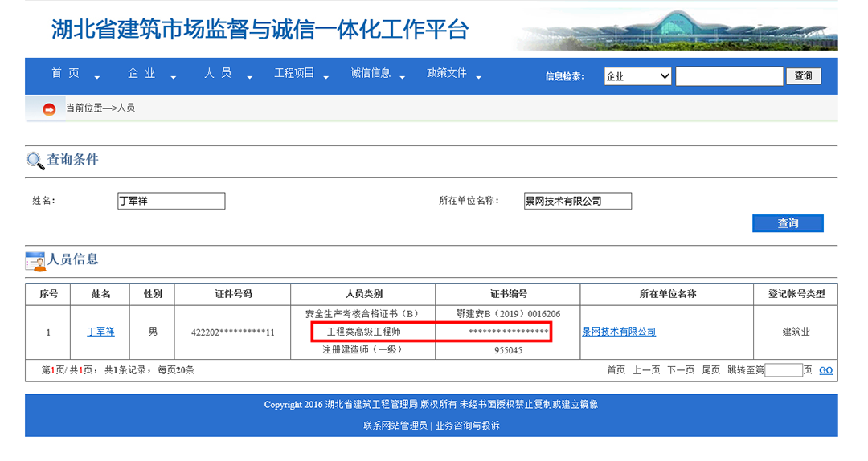The height and width of the screenshot is (461, 868).
Task: Click the red arrow location icon
Action: point(49,109)
